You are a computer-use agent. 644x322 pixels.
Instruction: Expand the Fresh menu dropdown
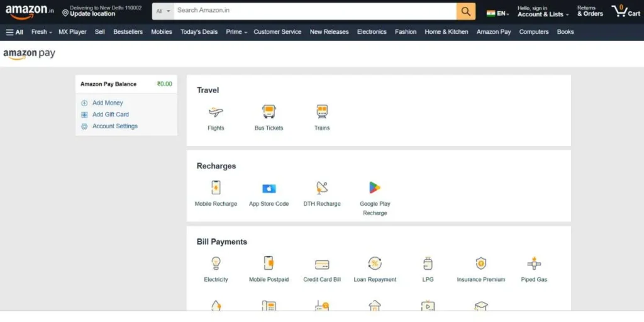coord(42,32)
